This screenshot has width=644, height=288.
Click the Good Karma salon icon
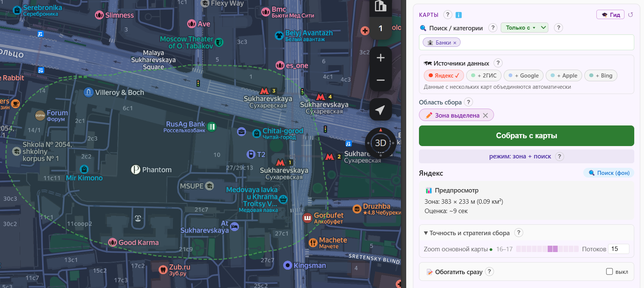coord(113,242)
